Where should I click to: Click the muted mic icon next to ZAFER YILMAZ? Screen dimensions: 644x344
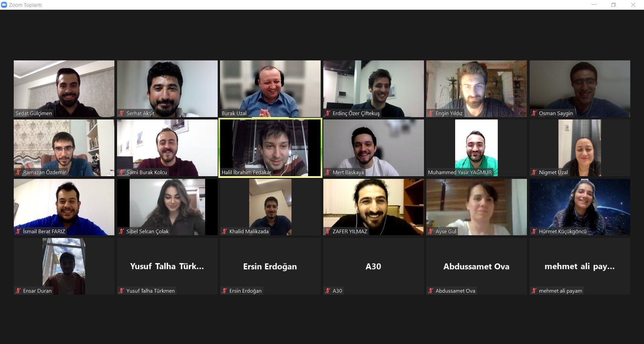pyautogui.click(x=328, y=232)
